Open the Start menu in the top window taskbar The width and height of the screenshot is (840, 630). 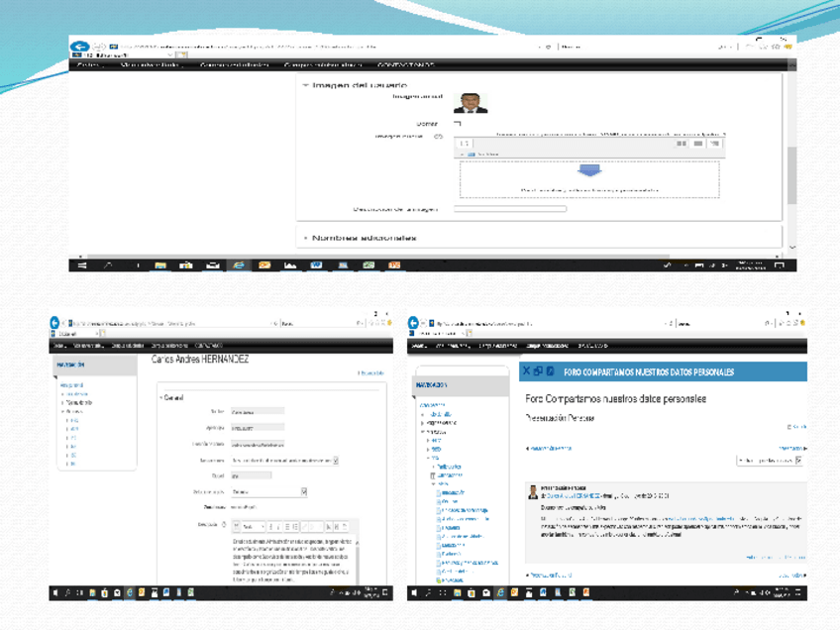click(82, 265)
